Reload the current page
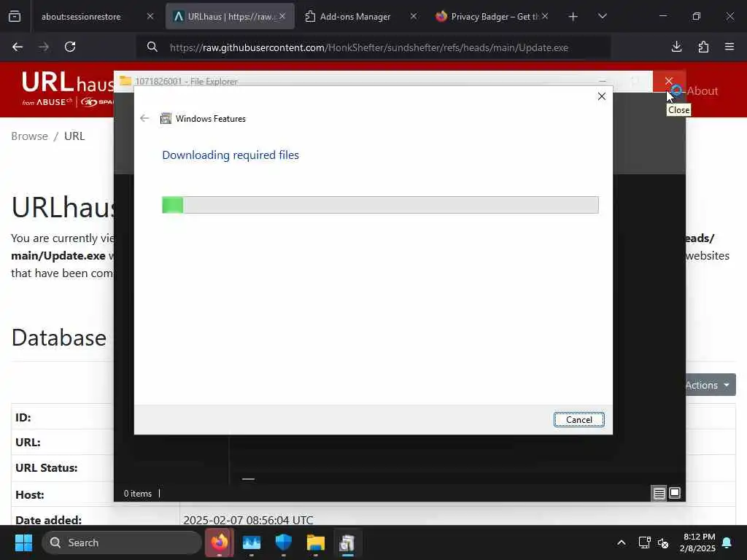The image size is (747, 560). [x=70, y=47]
